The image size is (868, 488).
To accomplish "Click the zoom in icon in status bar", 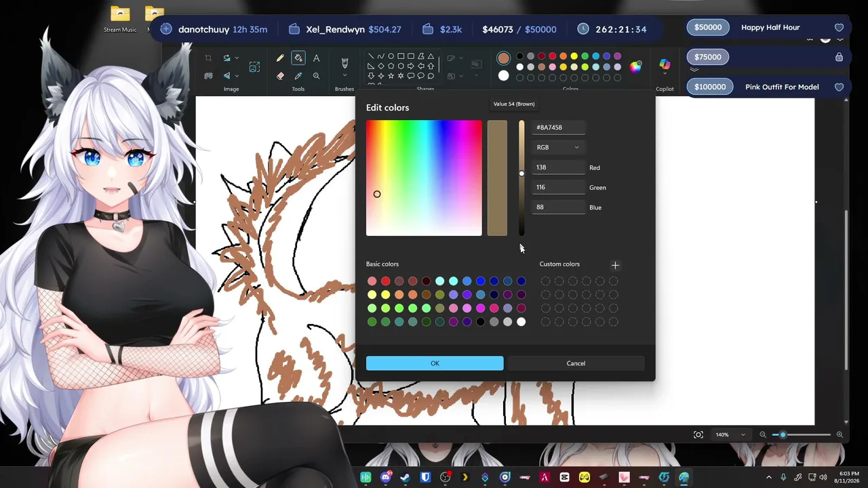I will 840,434.
